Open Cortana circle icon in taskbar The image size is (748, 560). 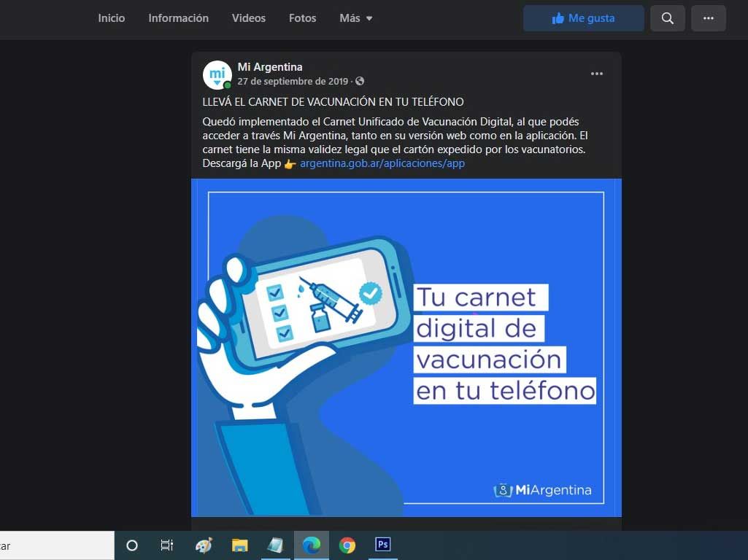click(132, 545)
